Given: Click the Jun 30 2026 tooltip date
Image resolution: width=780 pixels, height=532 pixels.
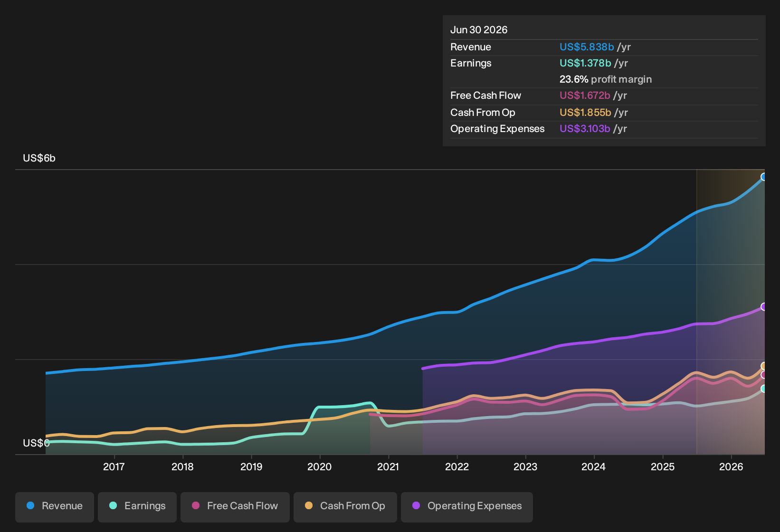Looking at the screenshot, I should click(x=479, y=30).
